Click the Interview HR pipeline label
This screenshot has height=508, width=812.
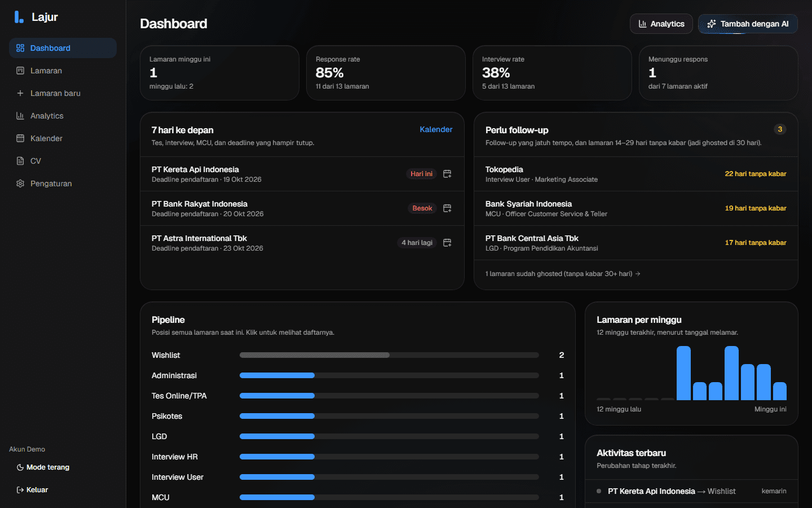coord(175,457)
